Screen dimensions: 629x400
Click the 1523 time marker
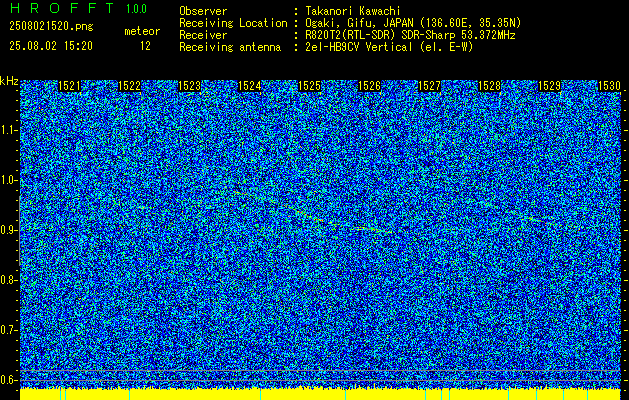click(x=189, y=86)
